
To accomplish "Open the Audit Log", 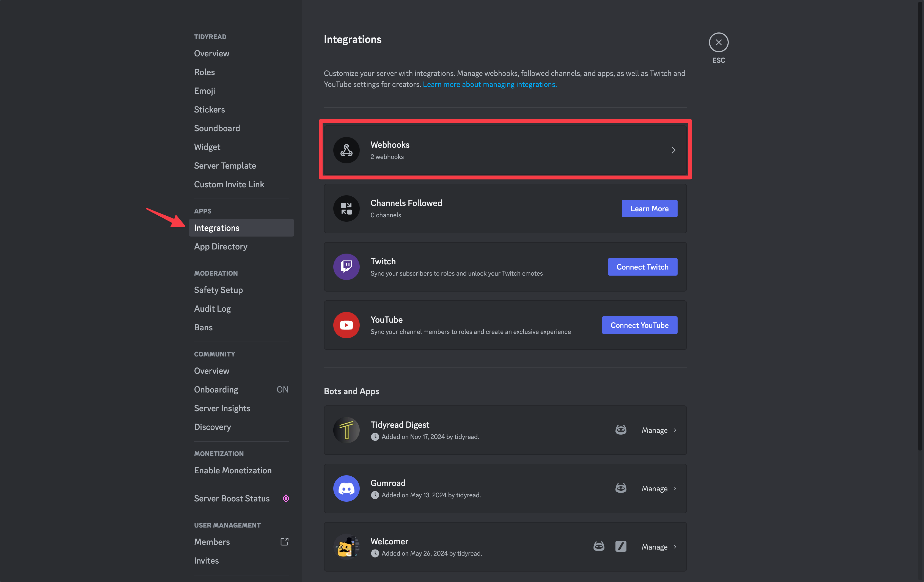I will coord(241,309).
